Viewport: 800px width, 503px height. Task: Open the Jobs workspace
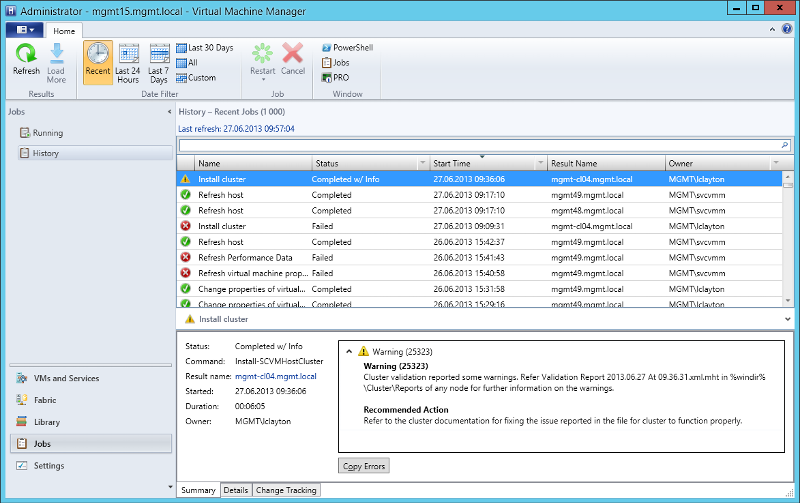click(x=91, y=444)
